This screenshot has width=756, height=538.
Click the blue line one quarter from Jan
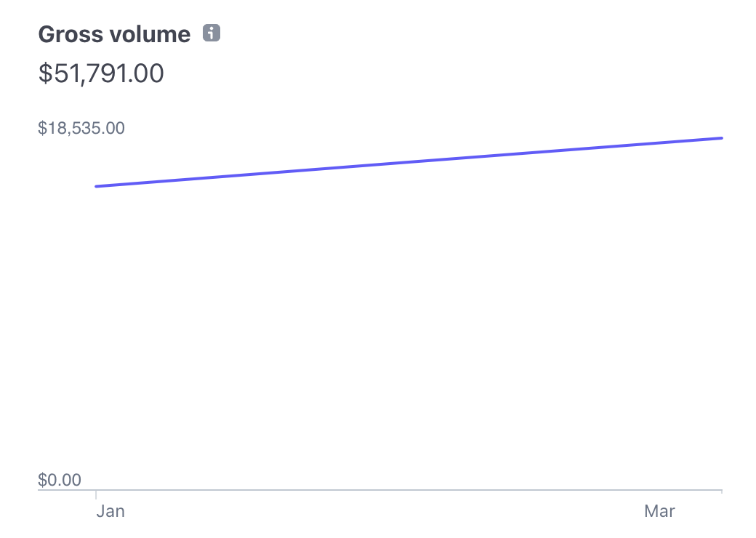(x=253, y=174)
